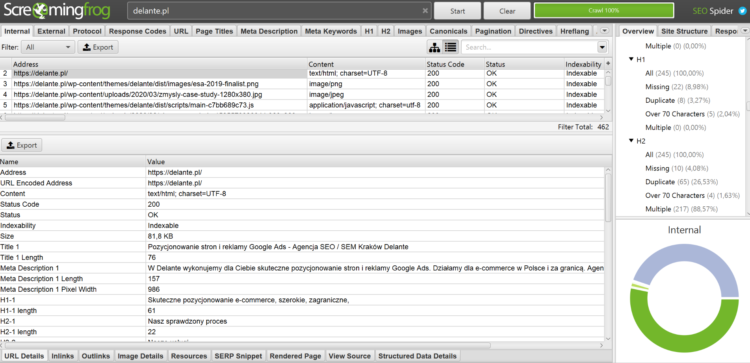
Task: Clear the URL with the X icon
Action: [425, 11]
